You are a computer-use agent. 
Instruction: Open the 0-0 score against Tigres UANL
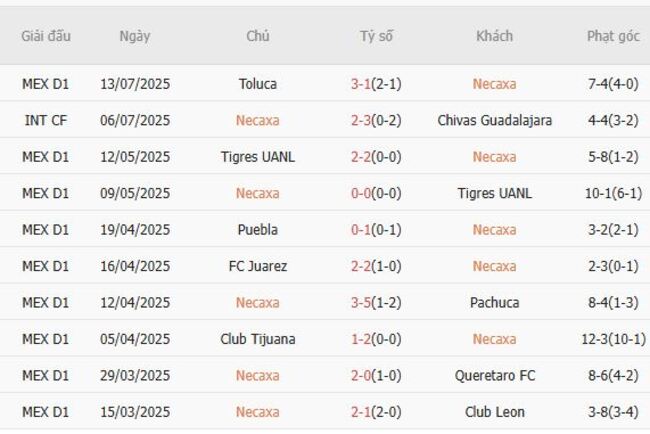(x=361, y=193)
